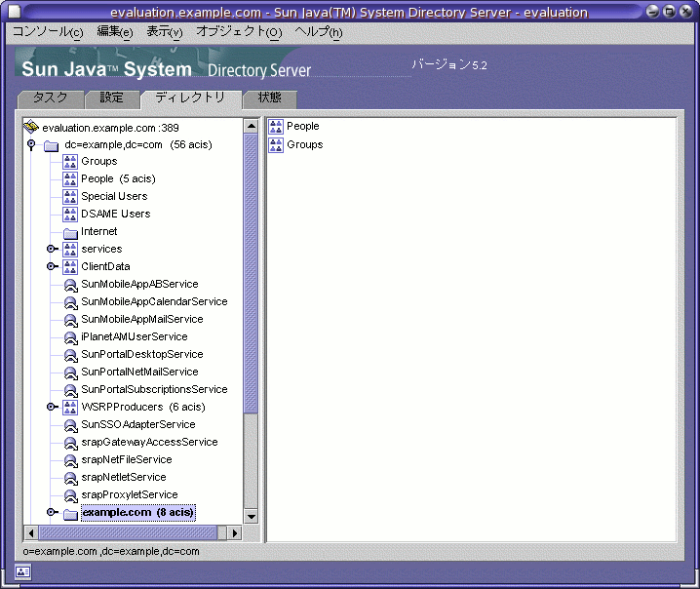Switch to the タスク tab
700x589 pixels.
click(51, 98)
